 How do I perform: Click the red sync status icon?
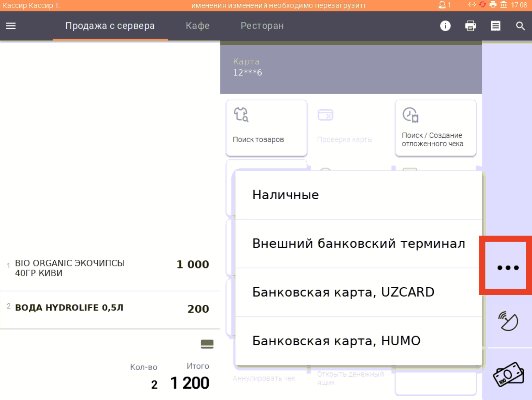(x=482, y=5)
